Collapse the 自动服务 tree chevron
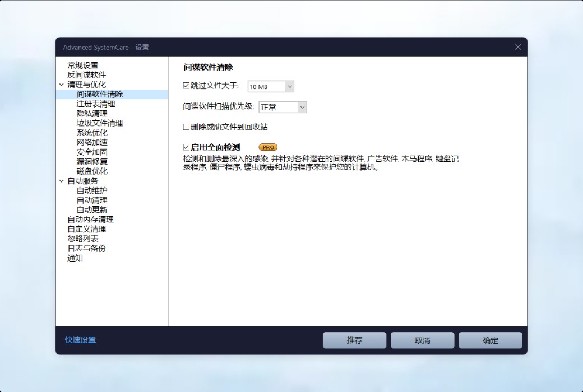The width and height of the screenshot is (583, 392). pos(62,181)
